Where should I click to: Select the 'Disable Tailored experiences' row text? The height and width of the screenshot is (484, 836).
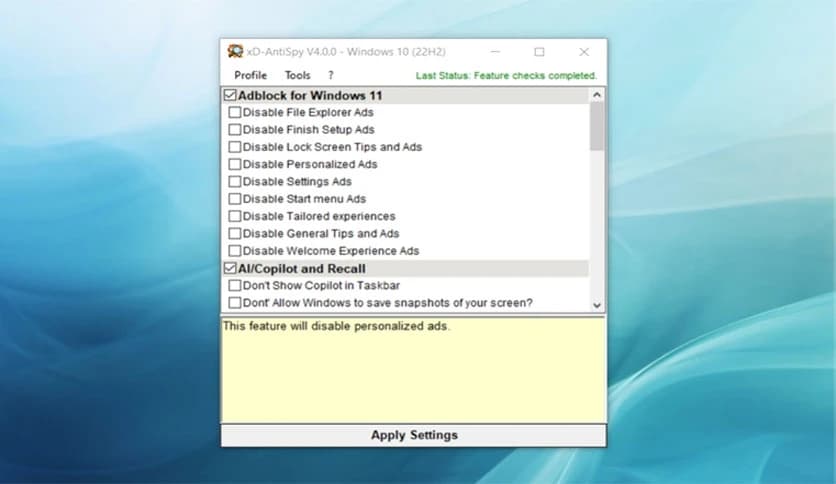pyautogui.click(x=319, y=216)
